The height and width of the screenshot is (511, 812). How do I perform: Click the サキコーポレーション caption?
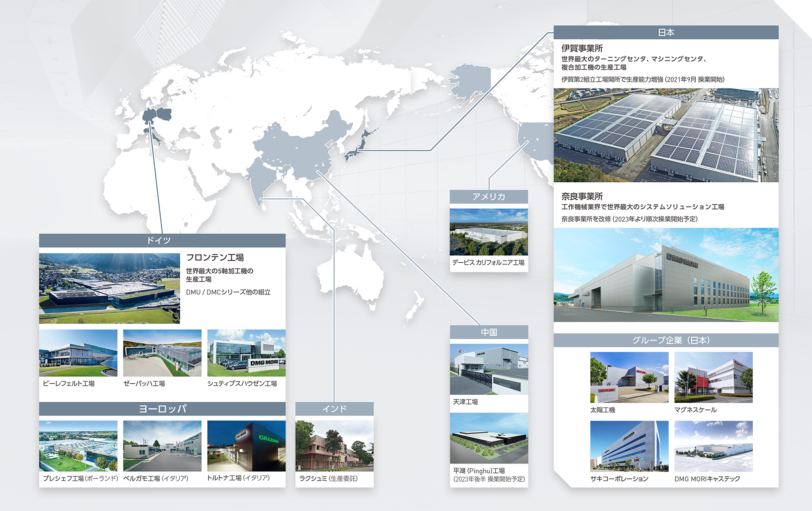(x=619, y=479)
